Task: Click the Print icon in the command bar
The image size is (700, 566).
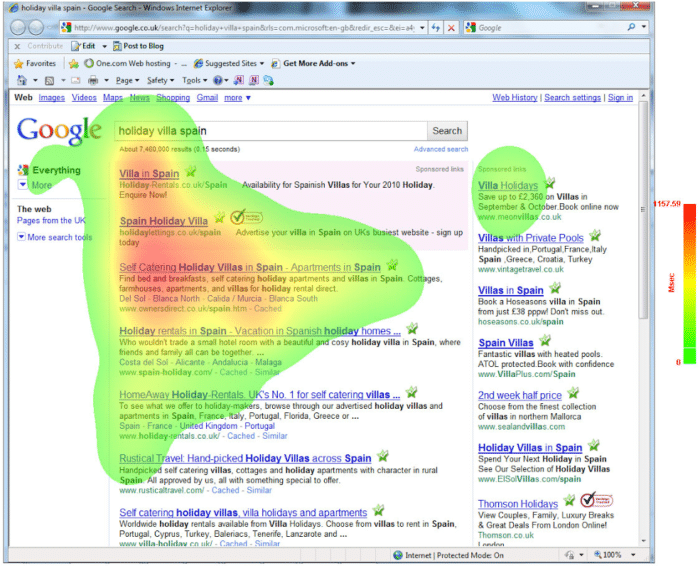Action: click(93, 80)
